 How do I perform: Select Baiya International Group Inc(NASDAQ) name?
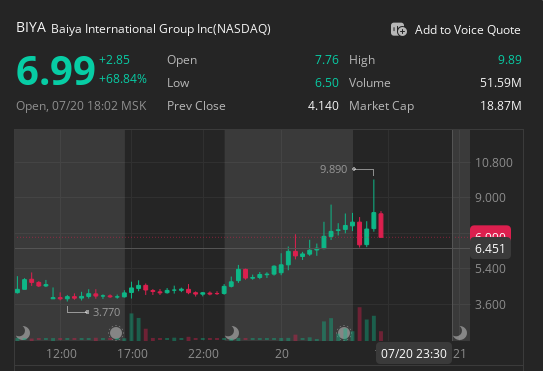click(x=161, y=29)
